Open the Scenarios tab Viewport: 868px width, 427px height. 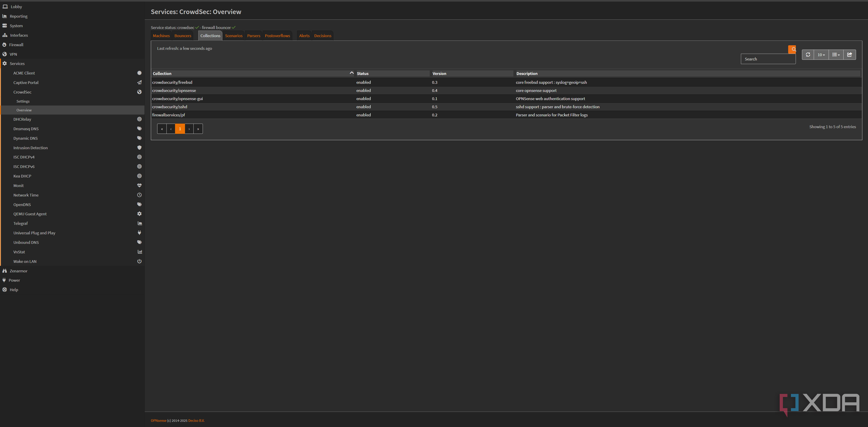(x=234, y=36)
